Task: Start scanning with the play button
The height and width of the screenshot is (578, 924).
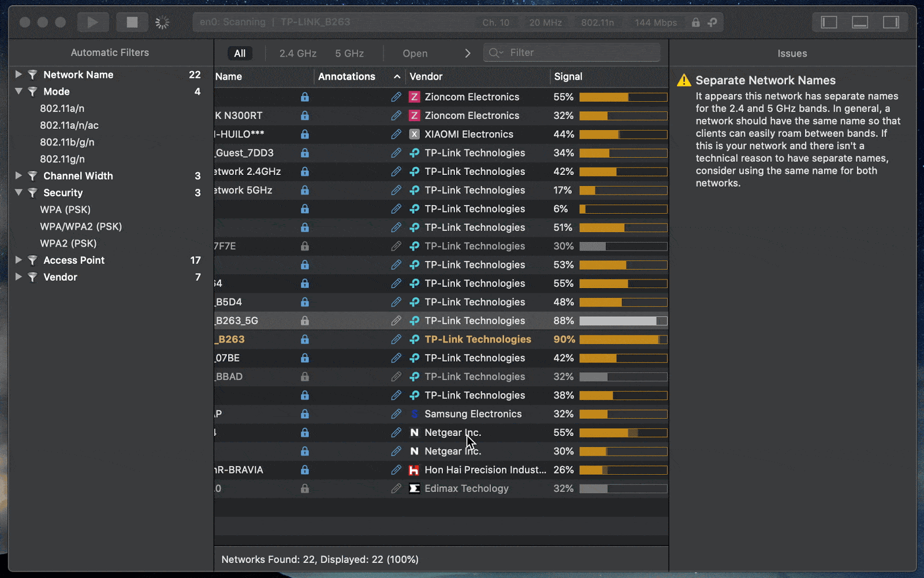Action: (92, 23)
